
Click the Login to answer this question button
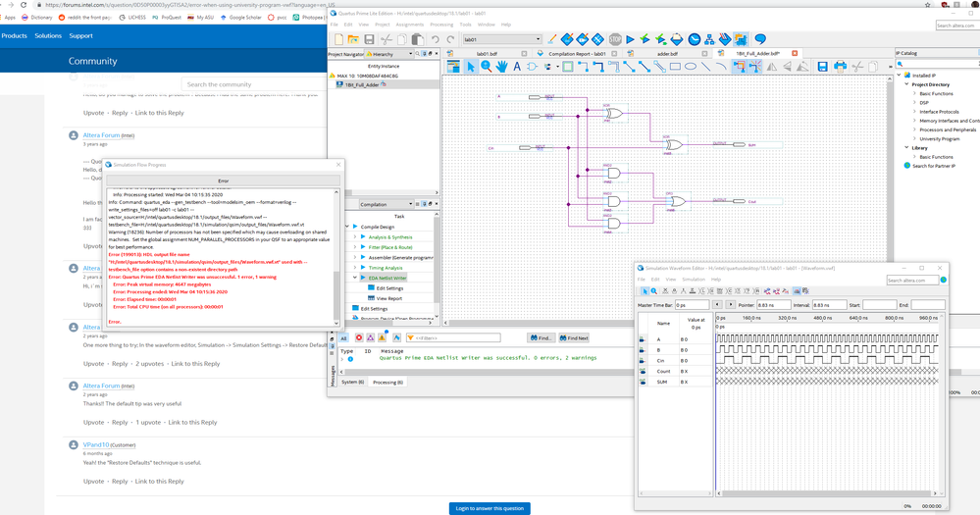tap(490, 508)
